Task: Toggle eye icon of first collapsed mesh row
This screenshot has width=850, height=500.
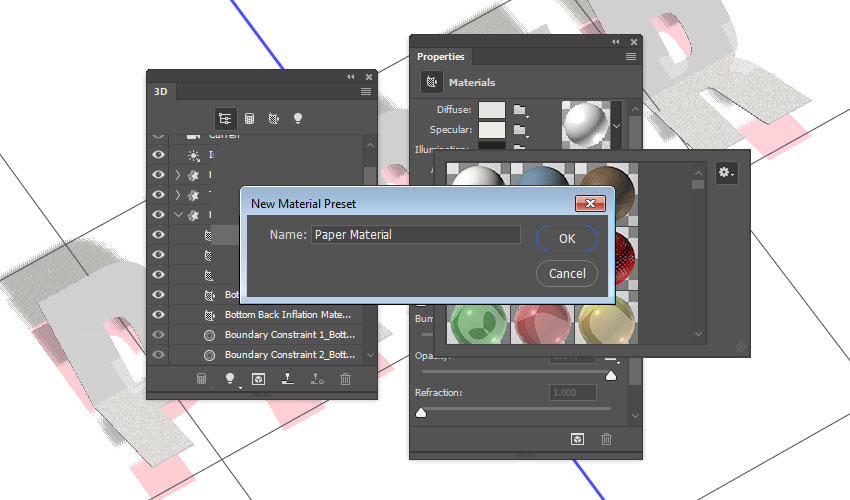Action: (x=158, y=175)
